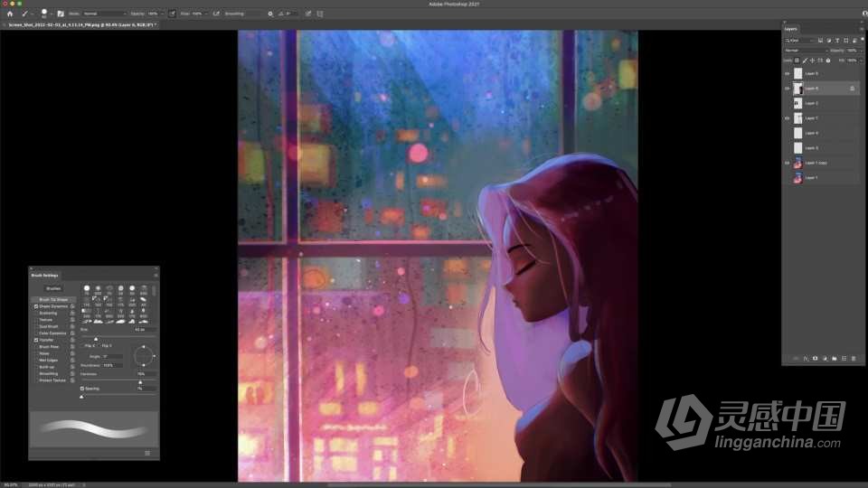The width and height of the screenshot is (868, 488).
Task: Delete layer trash icon
Action: tap(854, 359)
